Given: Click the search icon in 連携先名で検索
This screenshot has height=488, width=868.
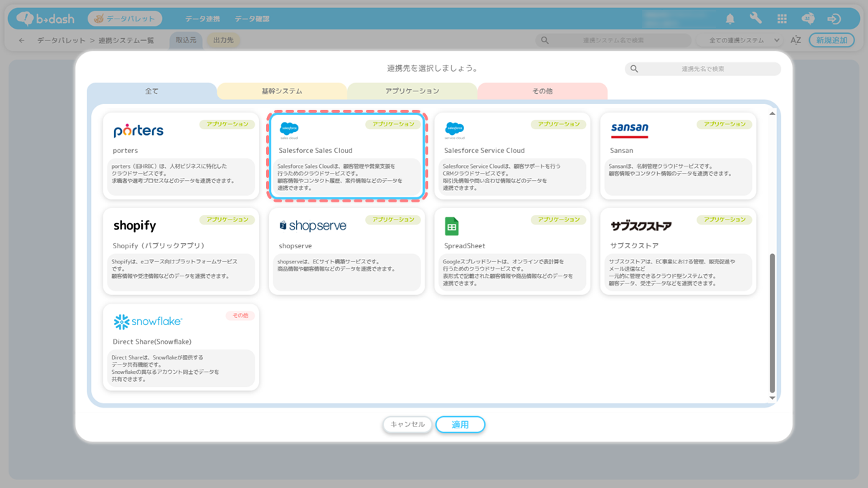Looking at the screenshot, I should (634, 69).
